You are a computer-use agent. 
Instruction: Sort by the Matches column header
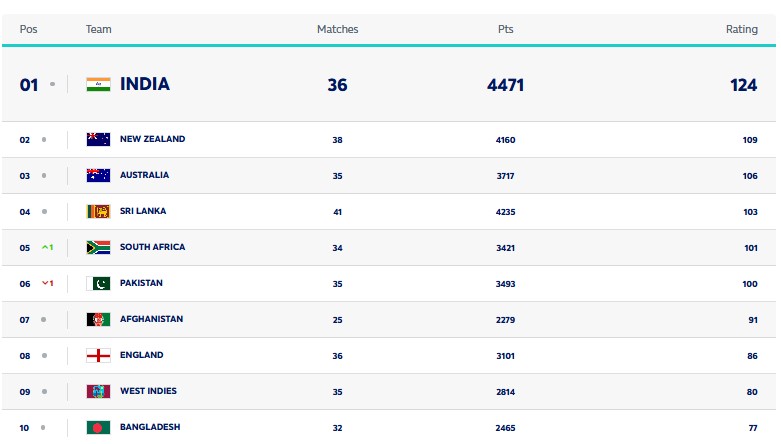337,30
